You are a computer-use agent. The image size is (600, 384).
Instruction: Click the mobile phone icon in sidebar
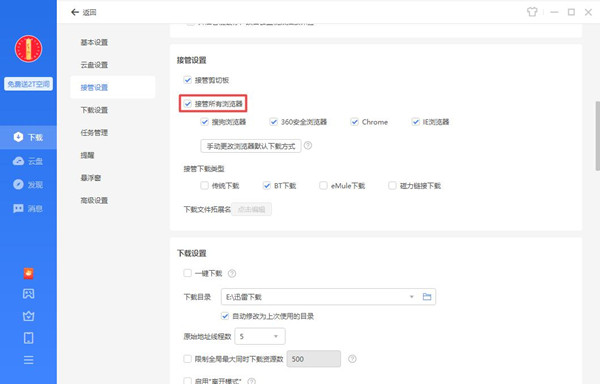[x=28, y=338]
